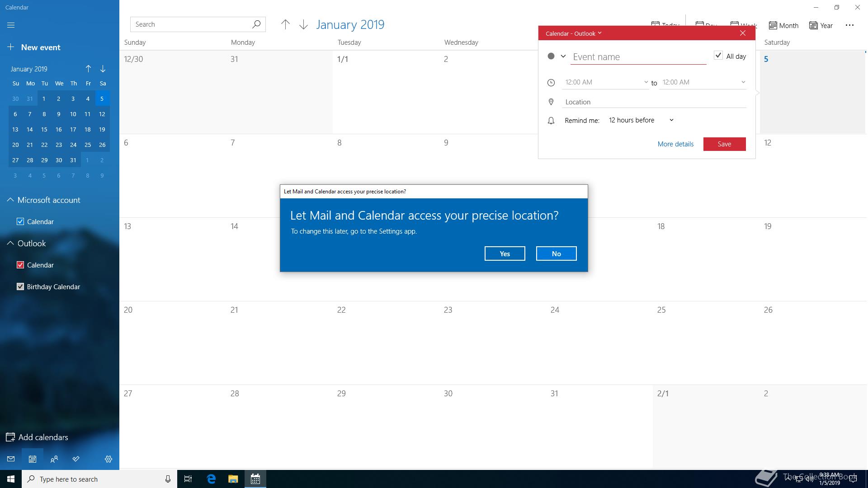Viewport: 868px width, 488px height.
Task: Click the Location input field
Action: [x=654, y=102]
